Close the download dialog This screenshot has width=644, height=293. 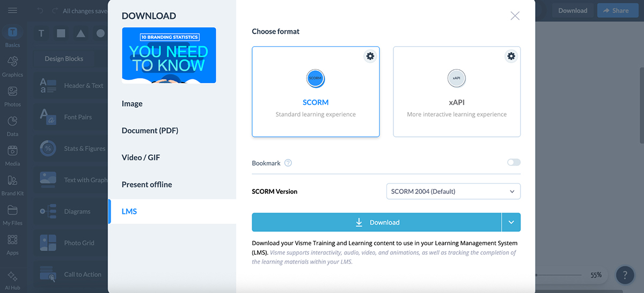pyautogui.click(x=515, y=16)
